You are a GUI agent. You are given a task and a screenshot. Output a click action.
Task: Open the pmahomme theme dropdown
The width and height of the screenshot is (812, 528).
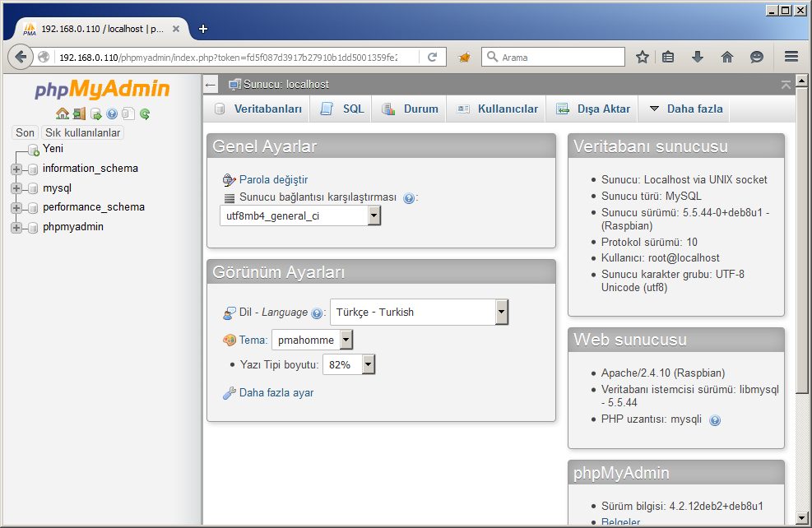[313, 340]
